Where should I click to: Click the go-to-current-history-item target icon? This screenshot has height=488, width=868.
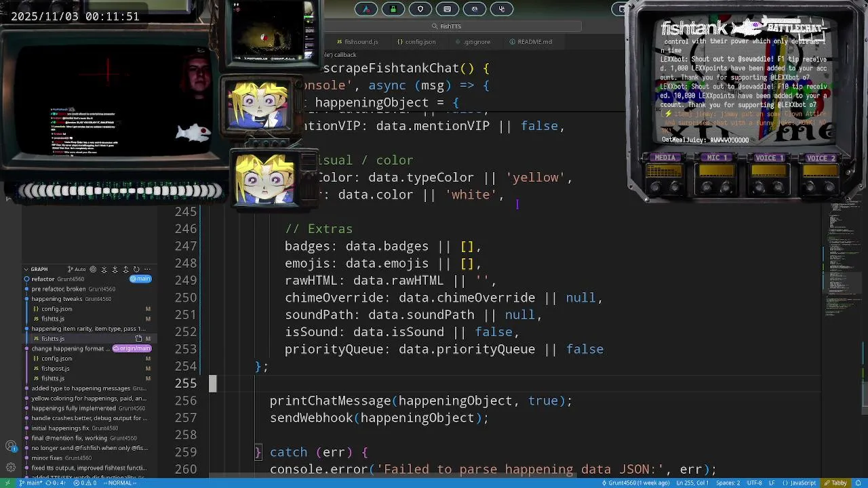click(x=93, y=269)
